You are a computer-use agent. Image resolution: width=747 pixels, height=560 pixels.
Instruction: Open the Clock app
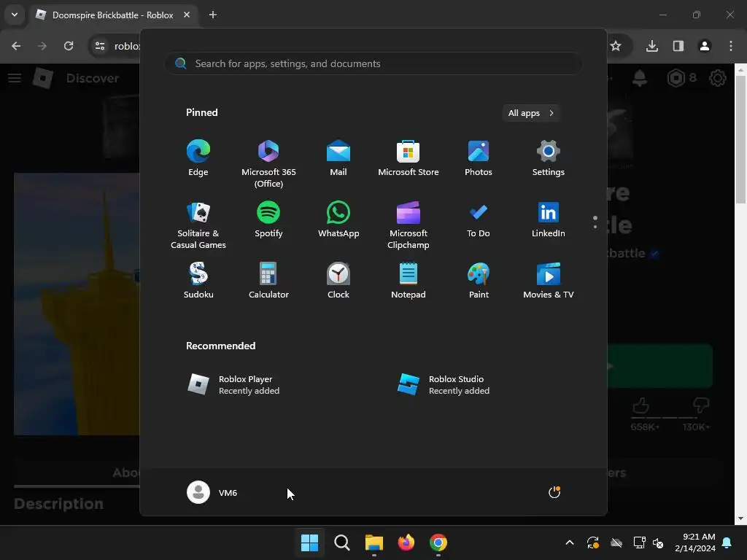point(338,281)
